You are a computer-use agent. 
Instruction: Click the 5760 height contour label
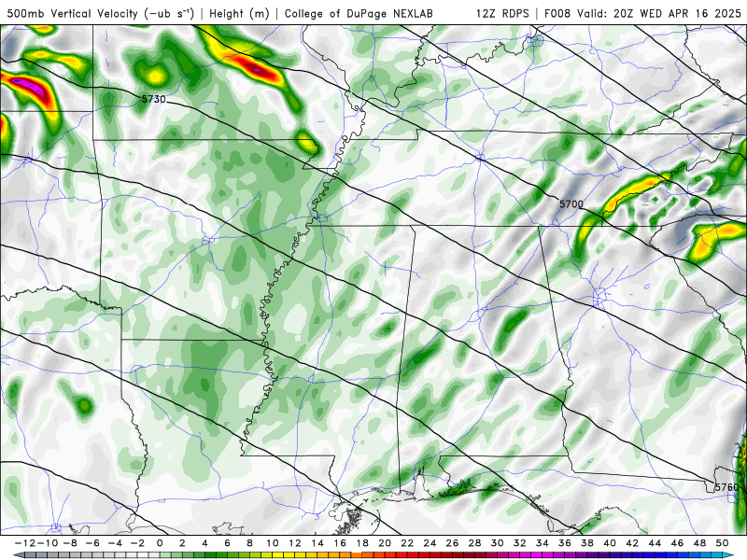pyautogui.click(x=726, y=487)
